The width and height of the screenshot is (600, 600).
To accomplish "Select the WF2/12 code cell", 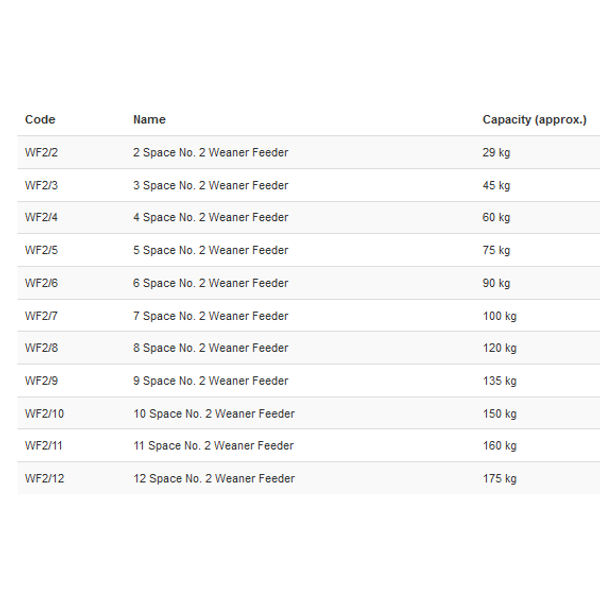I will [x=44, y=479].
